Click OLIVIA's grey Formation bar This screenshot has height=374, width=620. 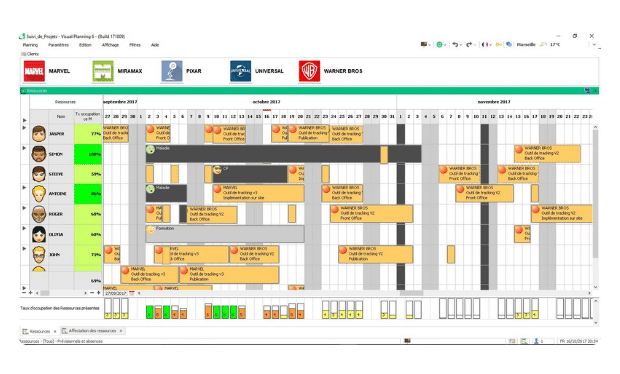225,234
